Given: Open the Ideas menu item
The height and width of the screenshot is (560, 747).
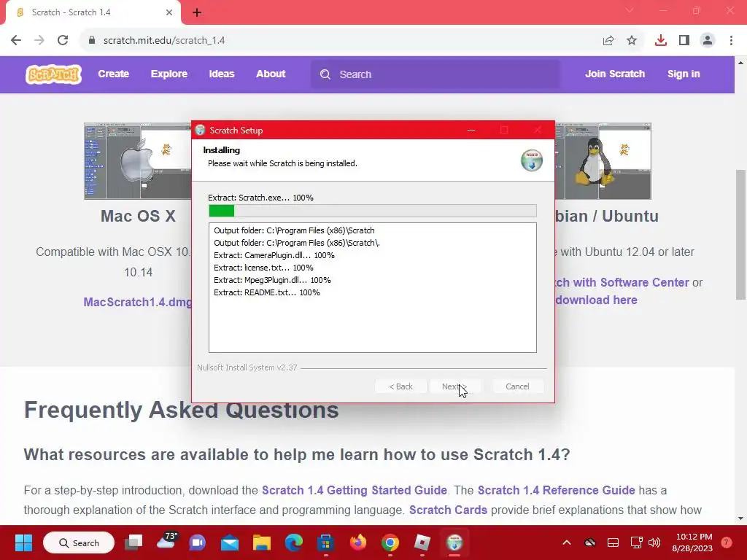Looking at the screenshot, I should [x=222, y=74].
